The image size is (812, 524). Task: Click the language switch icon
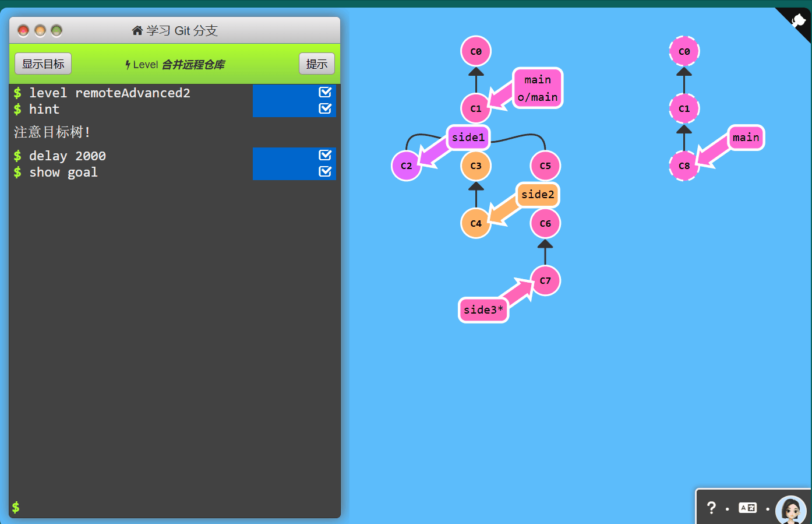click(x=747, y=508)
